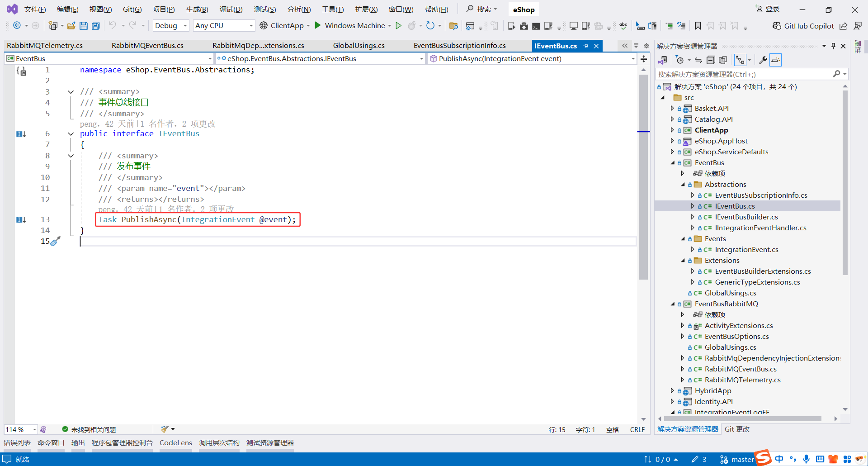Toggle auto-hide pin on Solution Explorer
868x466 pixels.
coord(834,46)
